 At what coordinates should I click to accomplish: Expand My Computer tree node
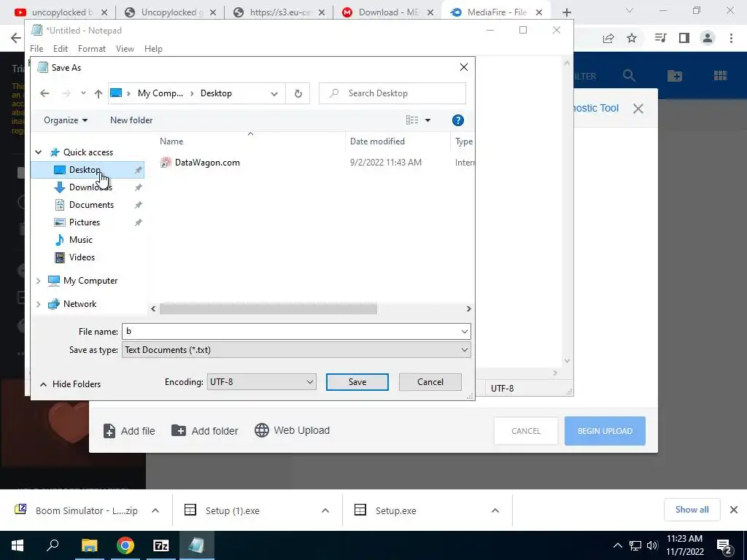(39, 281)
